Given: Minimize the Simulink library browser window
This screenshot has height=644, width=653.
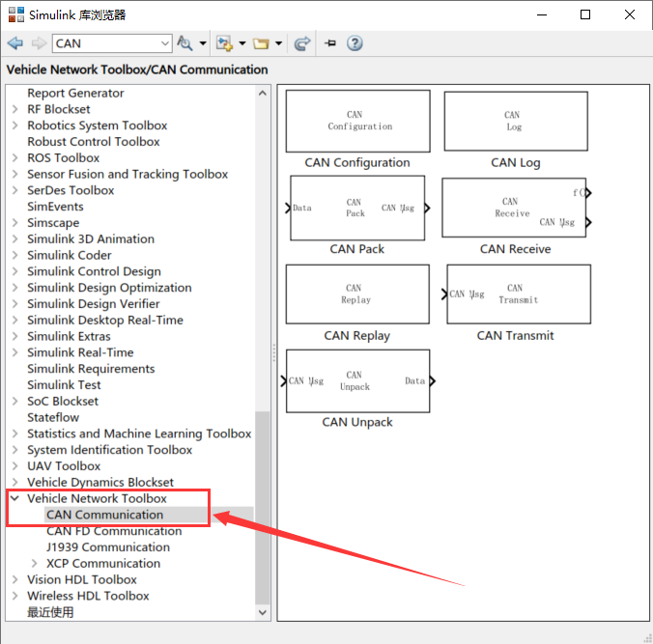Looking at the screenshot, I should click(x=542, y=14).
